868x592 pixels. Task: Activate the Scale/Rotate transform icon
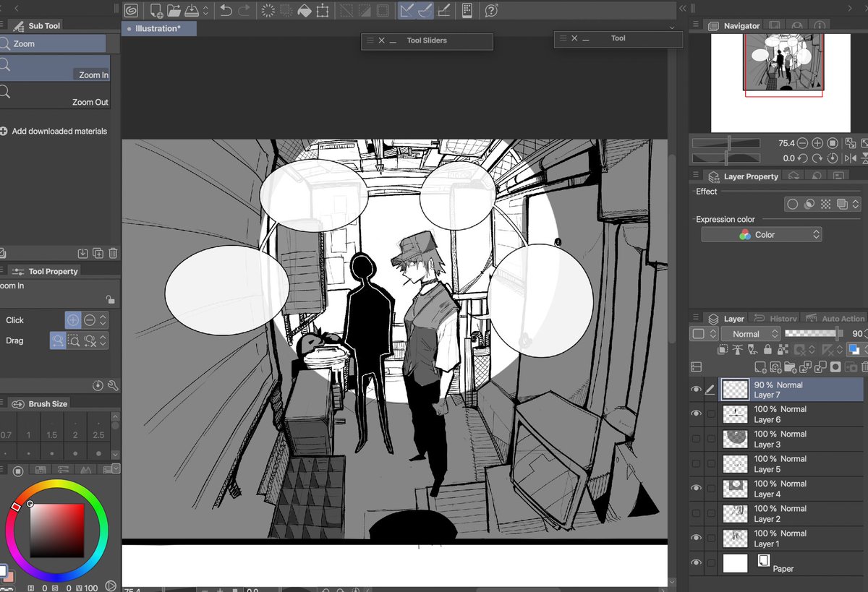(323, 10)
